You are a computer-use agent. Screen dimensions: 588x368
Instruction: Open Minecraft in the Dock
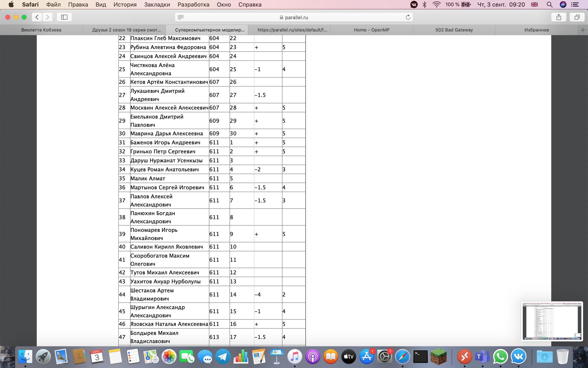438,357
